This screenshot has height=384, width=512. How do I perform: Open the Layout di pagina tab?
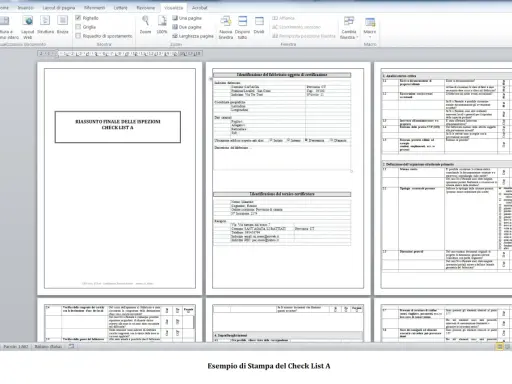pos(59,7)
